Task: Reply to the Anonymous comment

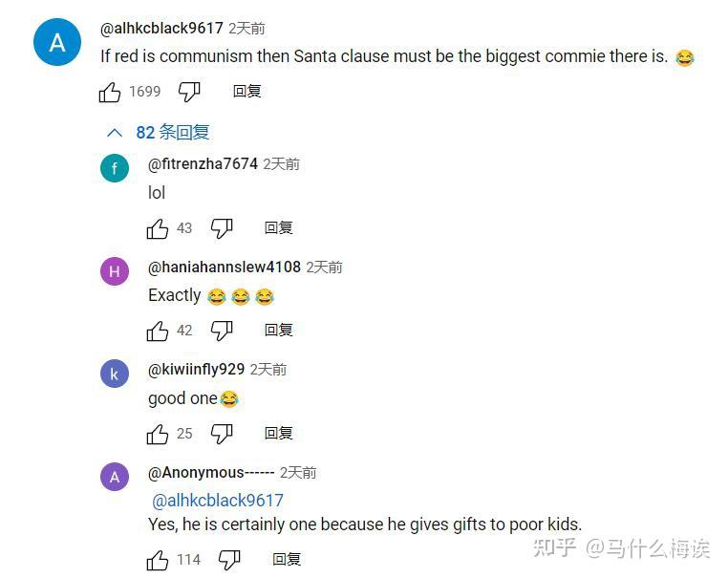Action: tap(287, 559)
